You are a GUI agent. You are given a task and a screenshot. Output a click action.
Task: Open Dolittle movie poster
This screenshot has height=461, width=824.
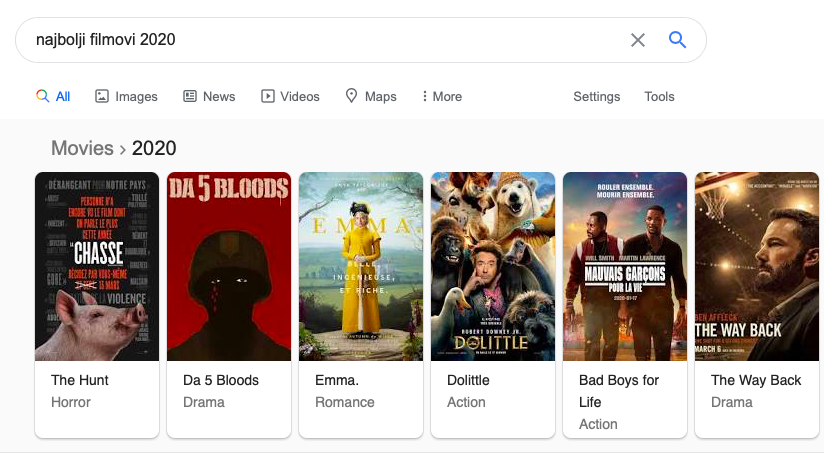pos(492,267)
